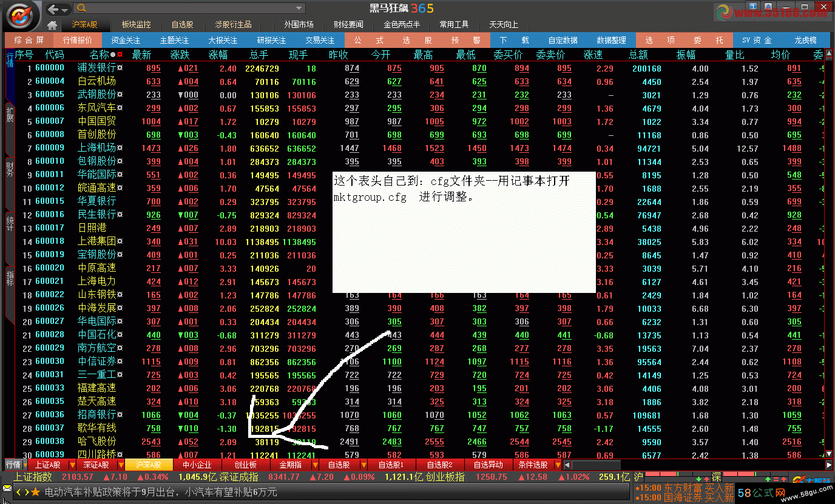This screenshot has width=835, height=504.
Task: Switch to 自选股 top tab
Action: 182,25
